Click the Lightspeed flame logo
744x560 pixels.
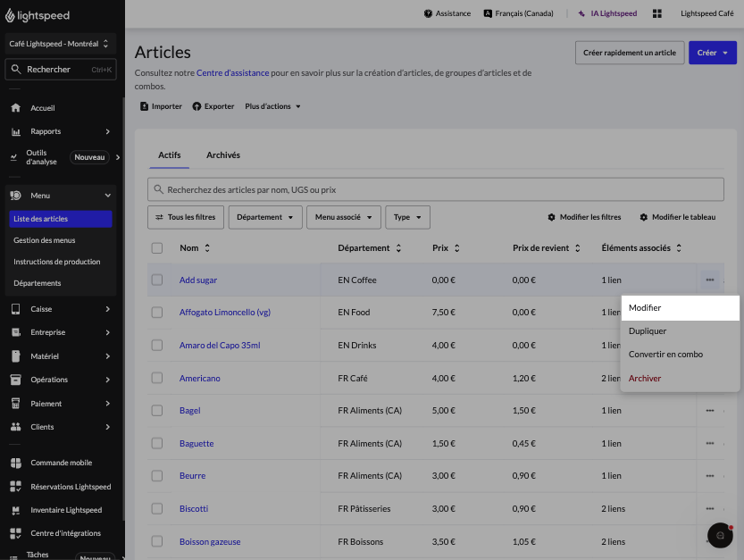point(10,16)
